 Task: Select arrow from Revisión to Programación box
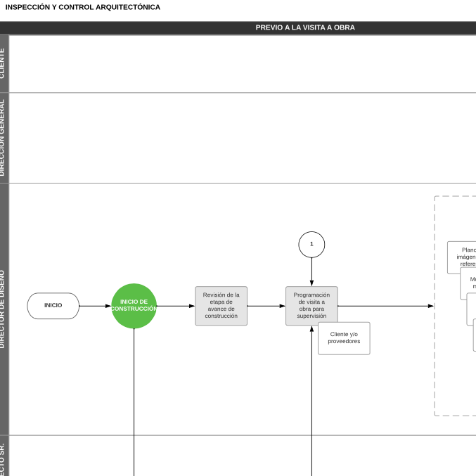click(x=266, y=306)
